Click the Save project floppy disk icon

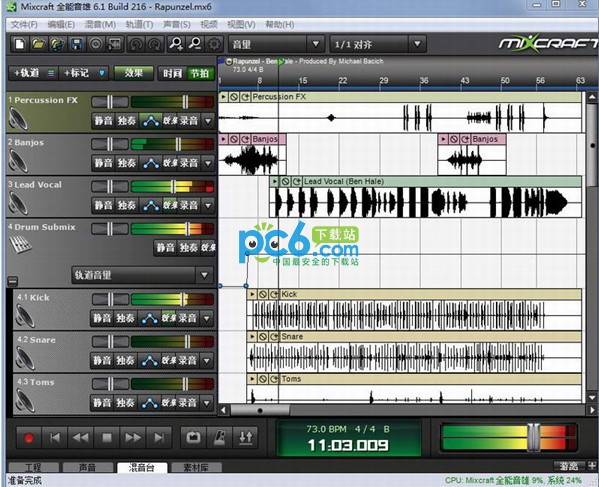[x=77, y=44]
